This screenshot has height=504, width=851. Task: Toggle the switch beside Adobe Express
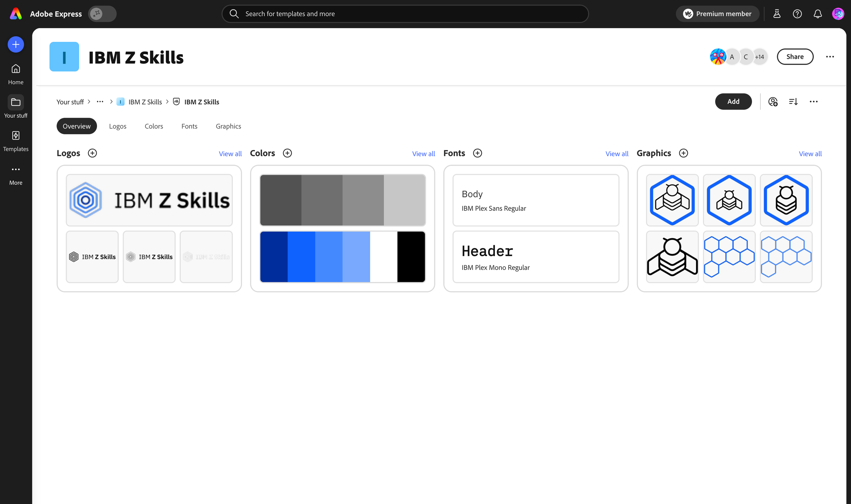click(102, 14)
